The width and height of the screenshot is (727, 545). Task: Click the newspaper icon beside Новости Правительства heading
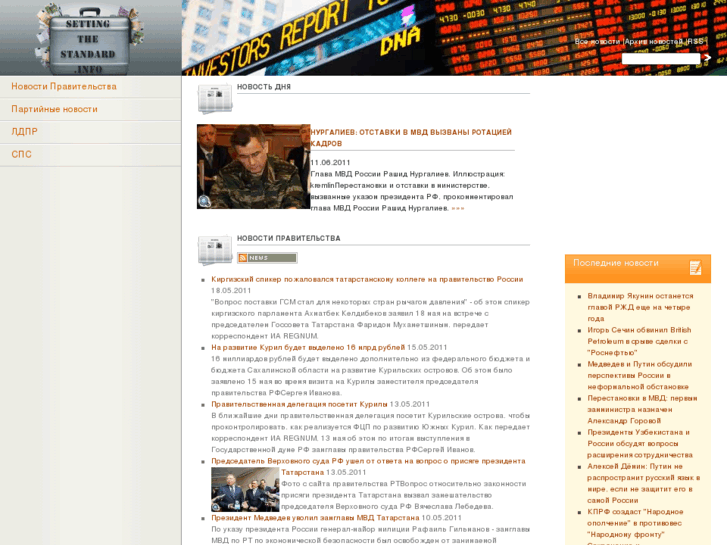click(215, 250)
